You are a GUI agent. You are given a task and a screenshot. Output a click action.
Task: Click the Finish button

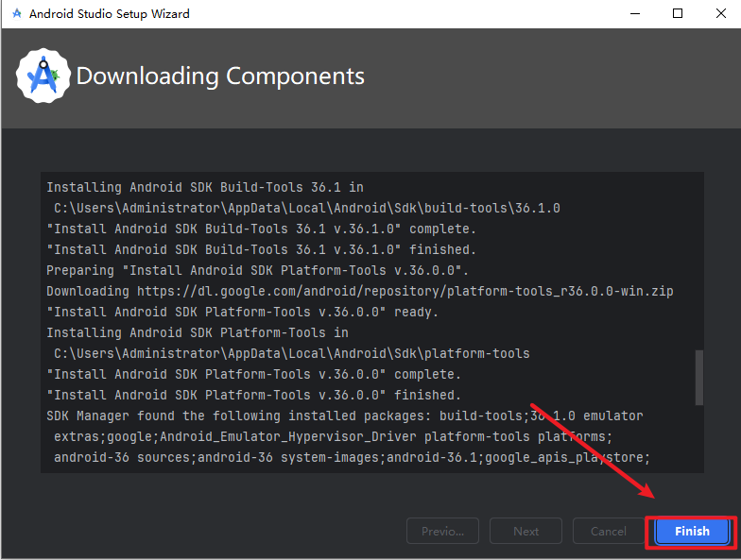pos(692,531)
